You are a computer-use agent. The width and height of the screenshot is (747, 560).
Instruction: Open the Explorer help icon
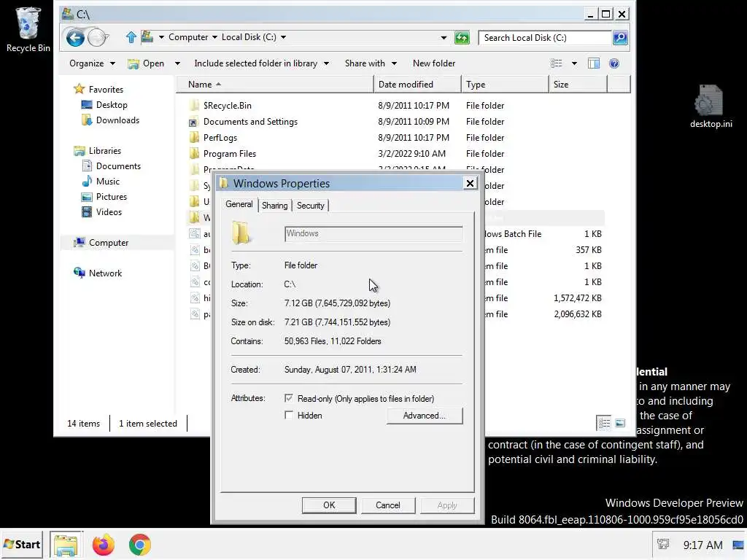614,63
